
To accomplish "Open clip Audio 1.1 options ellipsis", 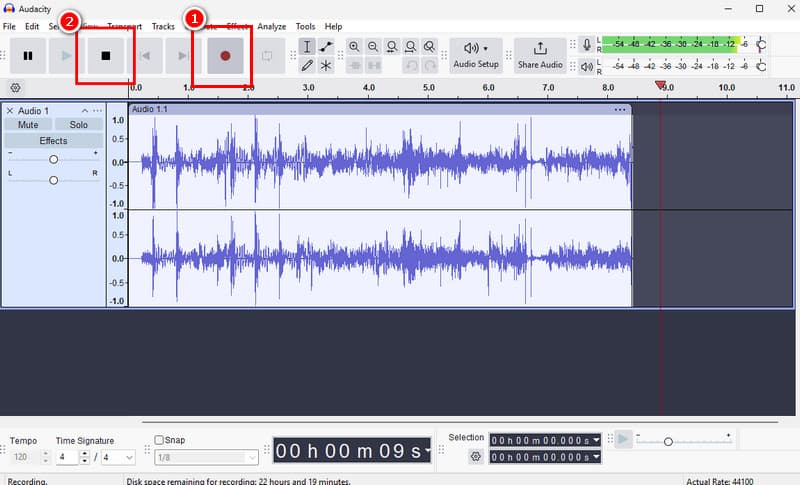I will click(620, 110).
